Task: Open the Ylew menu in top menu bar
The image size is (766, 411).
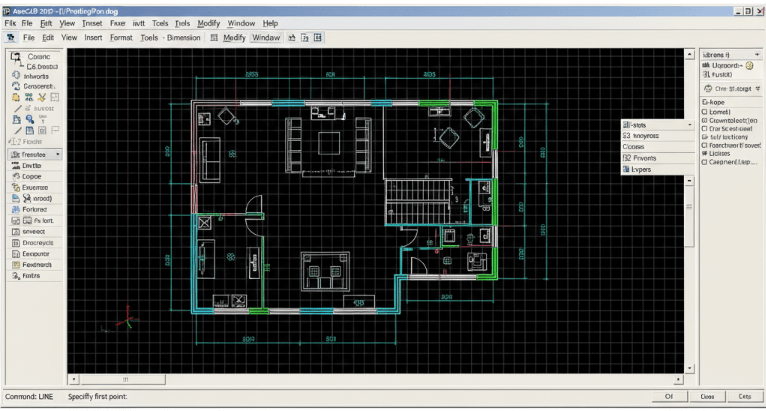Action: [67, 23]
